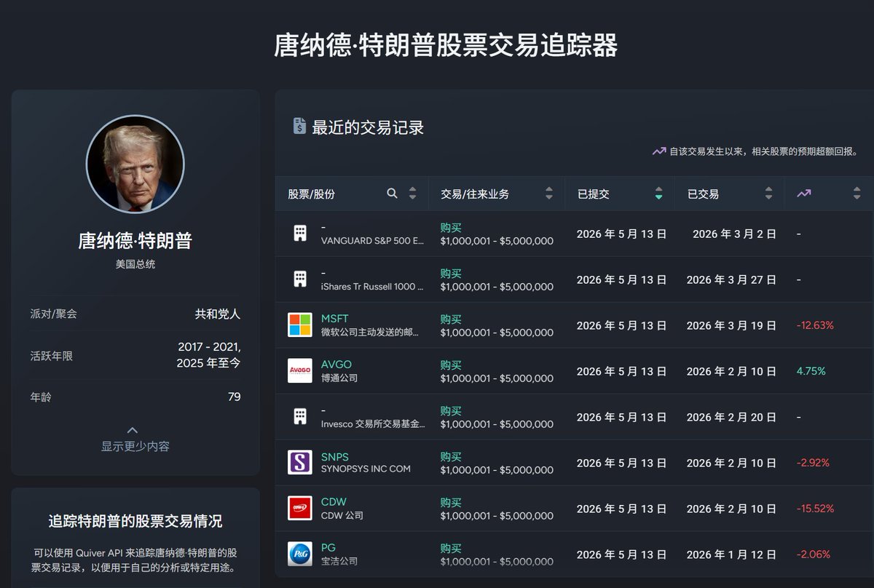Click the iShares Tr Russell 1000 fund name

pos(372,287)
